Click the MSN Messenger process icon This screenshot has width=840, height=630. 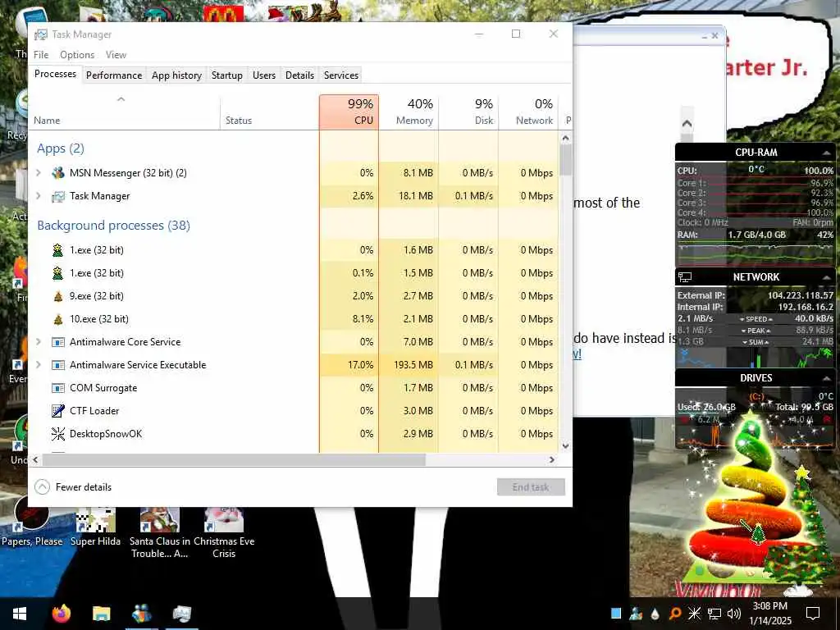click(x=58, y=173)
